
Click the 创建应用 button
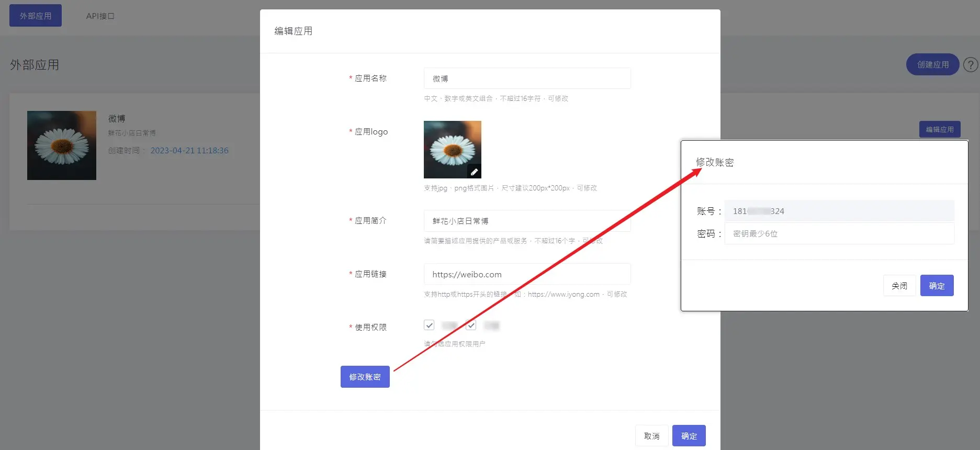(932, 64)
